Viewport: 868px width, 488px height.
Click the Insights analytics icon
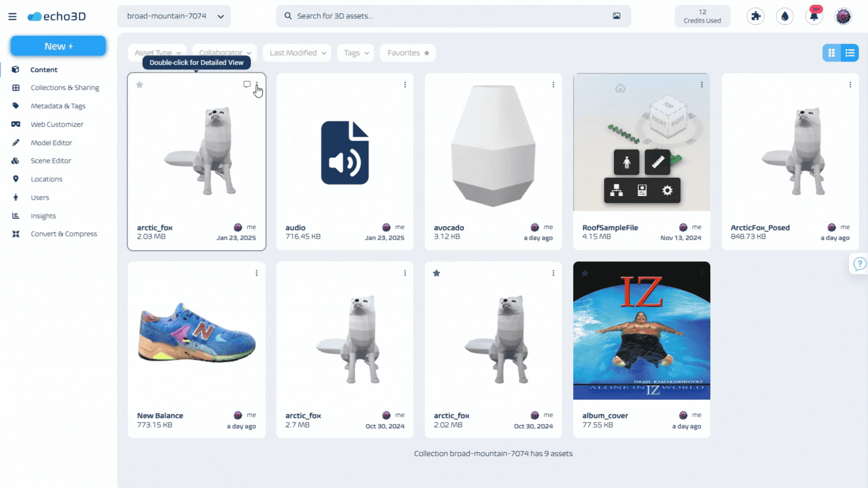pyautogui.click(x=16, y=215)
